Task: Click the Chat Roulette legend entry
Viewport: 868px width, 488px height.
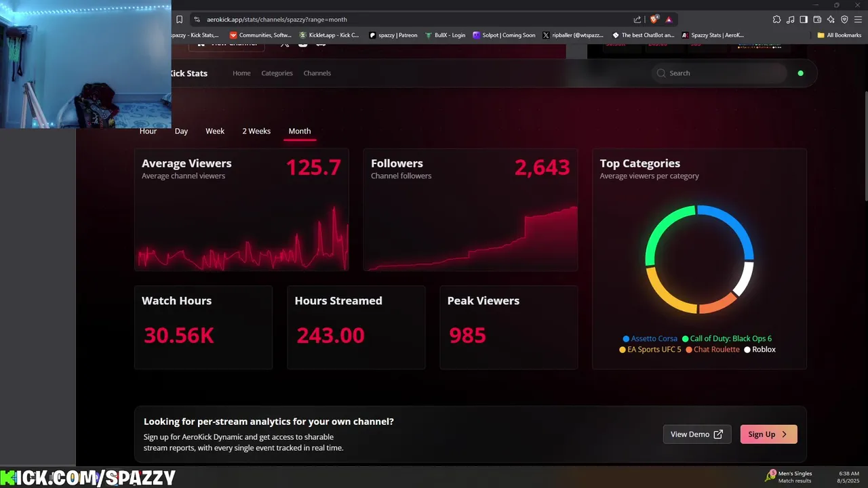Action: [x=712, y=350]
